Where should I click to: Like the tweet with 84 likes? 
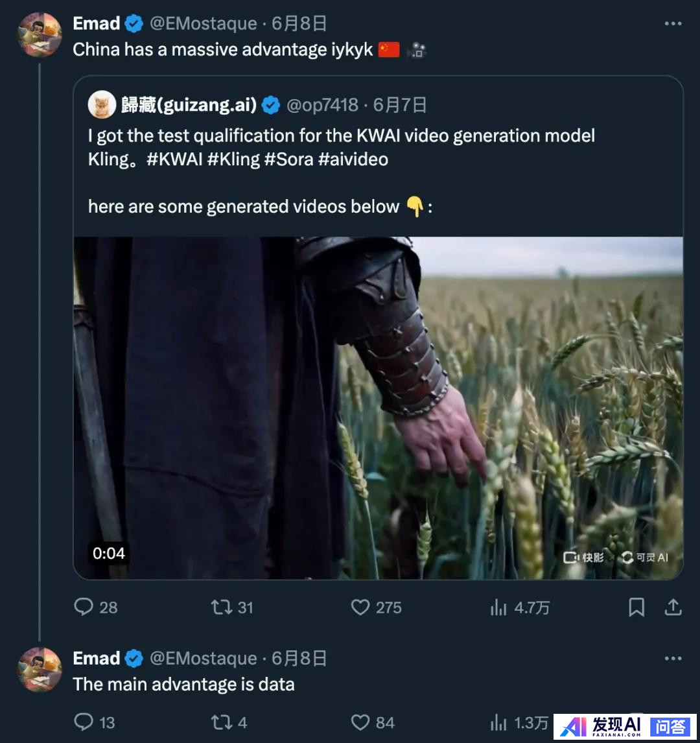point(360,722)
